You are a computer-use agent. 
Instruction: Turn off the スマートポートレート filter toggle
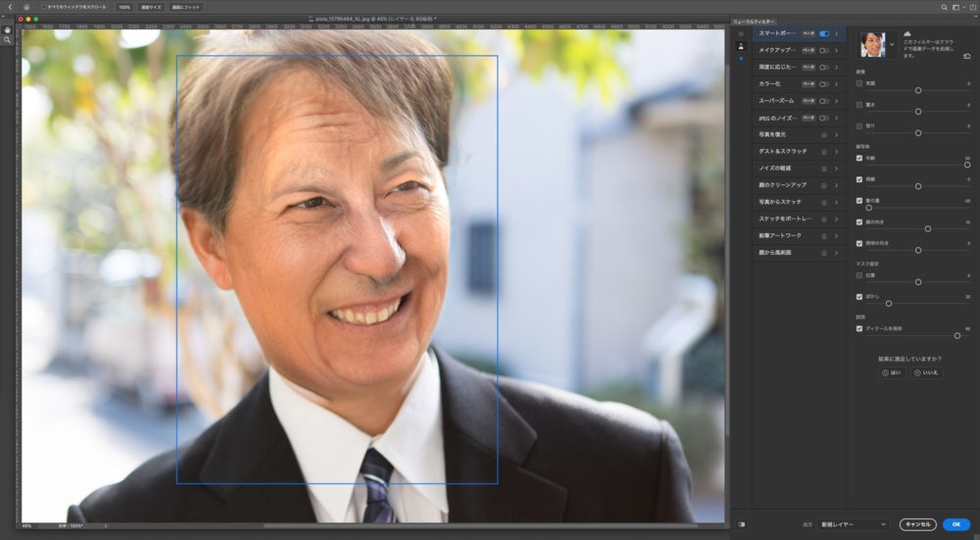point(824,33)
